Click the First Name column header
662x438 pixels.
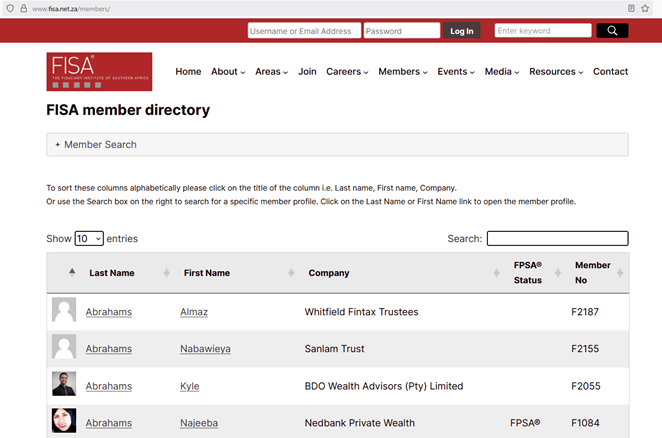(207, 273)
